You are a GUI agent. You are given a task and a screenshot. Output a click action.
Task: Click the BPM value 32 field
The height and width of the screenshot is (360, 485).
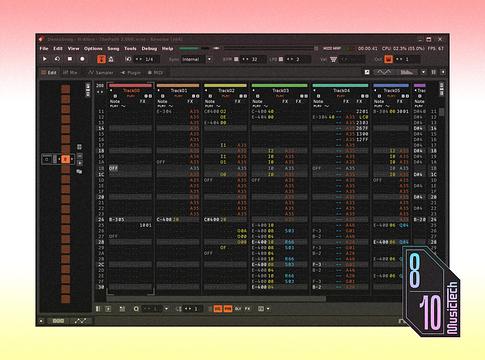(x=252, y=59)
